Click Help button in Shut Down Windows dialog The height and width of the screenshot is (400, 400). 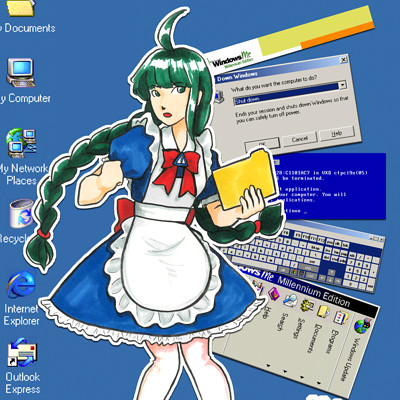[x=337, y=133]
